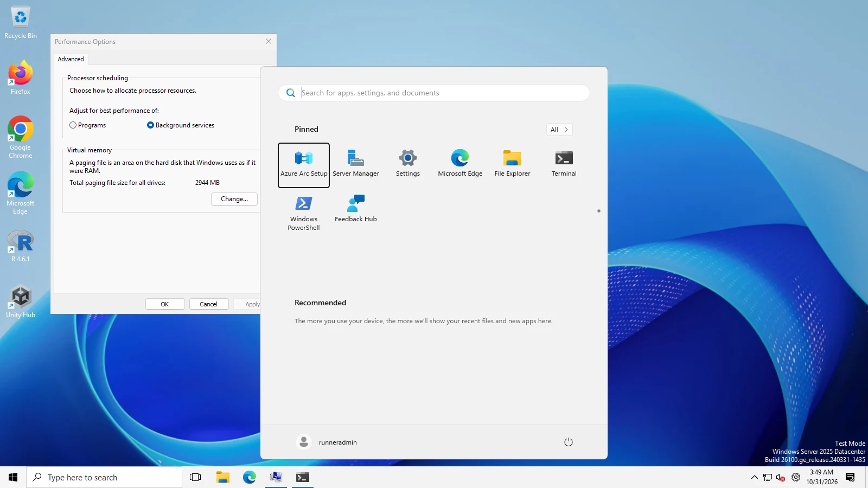Open muted volume tray icon
This screenshot has height=488, width=868.
click(x=781, y=477)
